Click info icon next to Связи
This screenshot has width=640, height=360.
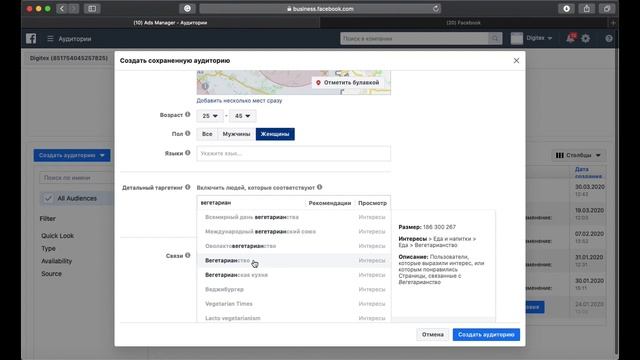pyautogui.click(x=188, y=256)
